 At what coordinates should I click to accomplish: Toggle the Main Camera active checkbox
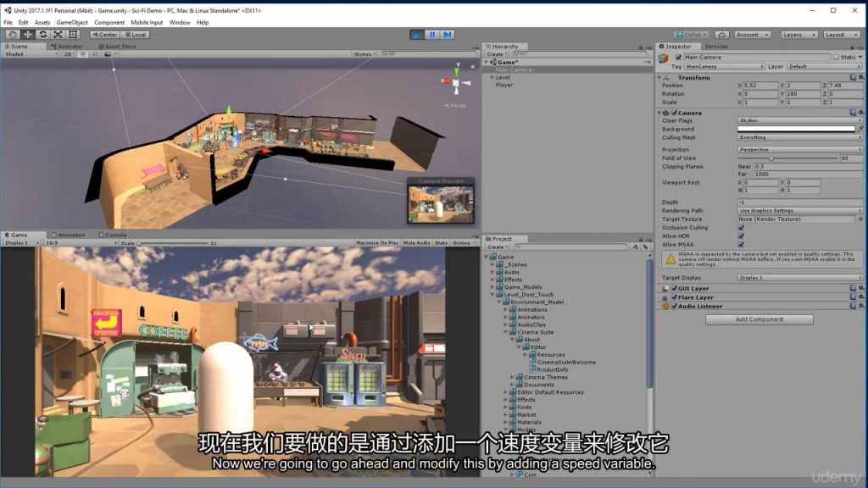(679, 57)
